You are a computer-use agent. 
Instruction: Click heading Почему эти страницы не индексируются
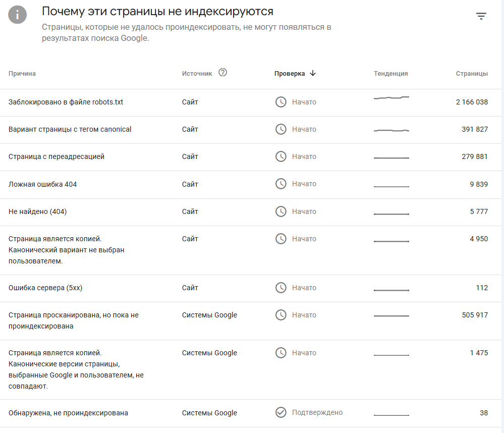(x=157, y=11)
